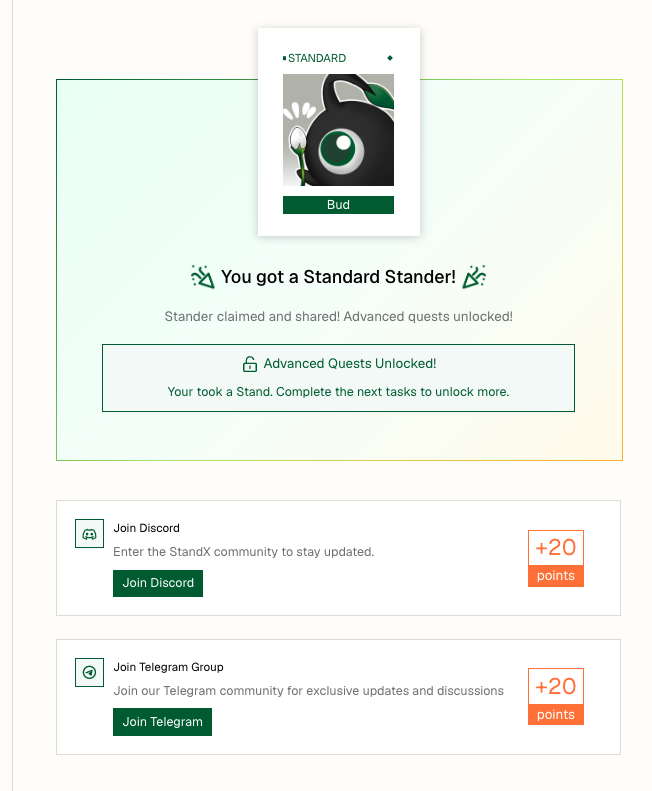The height and width of the screenshot is (791, 652).
Task: Click the Telegram community description text
Action: coord(309,691)
